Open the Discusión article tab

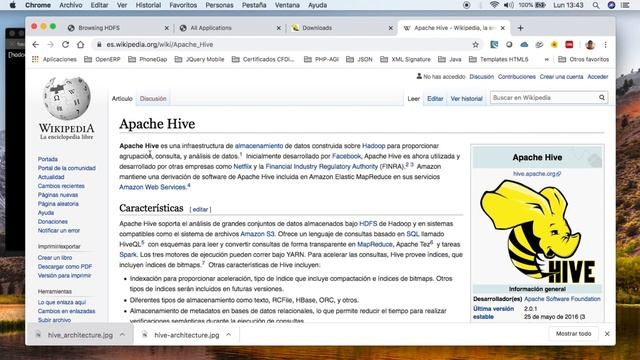click(153, 98)
